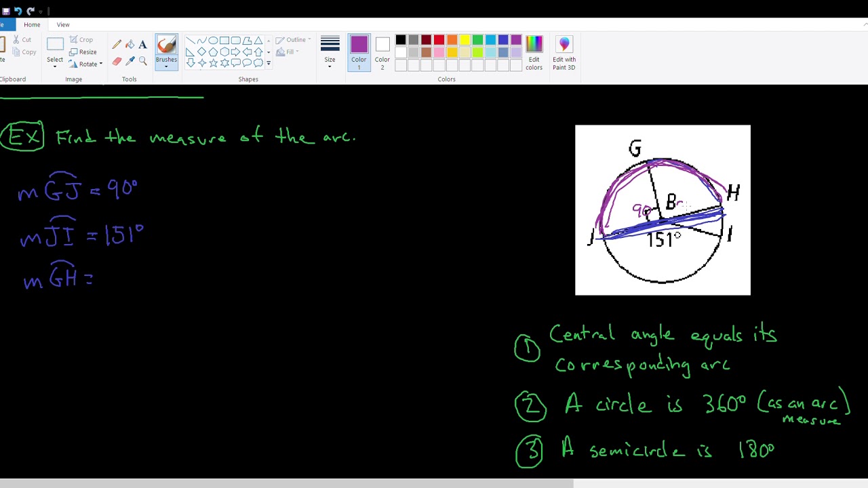Expand the Shapes gallery more arrow

pyautogui.click(x=269, y=63)
